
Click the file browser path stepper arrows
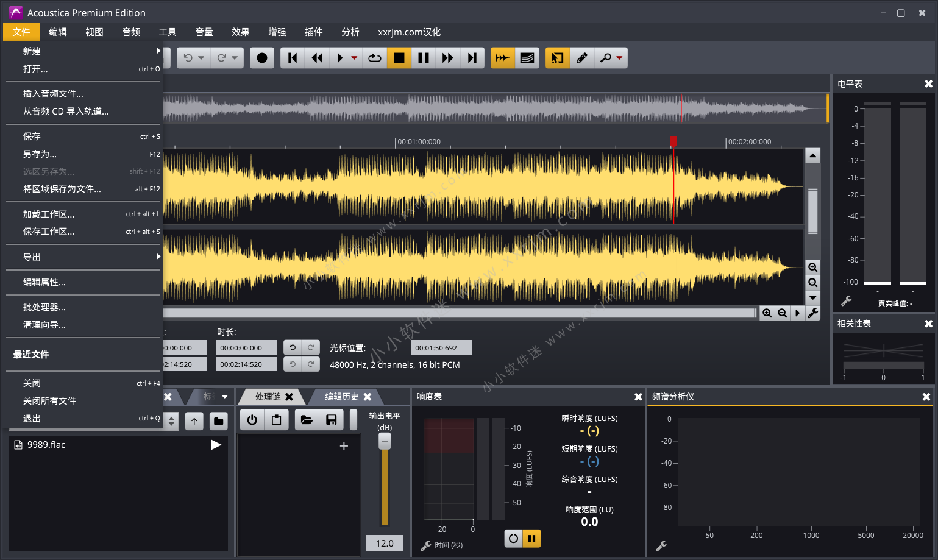click(172, 421)
